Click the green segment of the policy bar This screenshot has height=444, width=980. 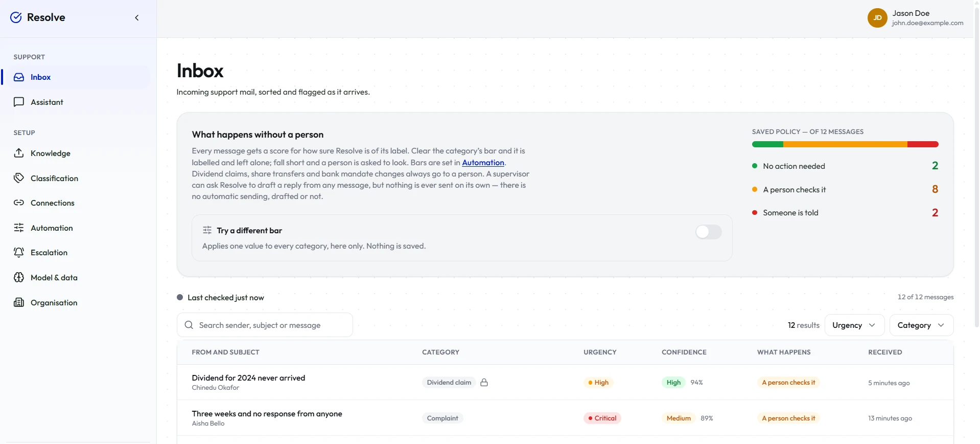pyautogui.click(x=767, y=144)
